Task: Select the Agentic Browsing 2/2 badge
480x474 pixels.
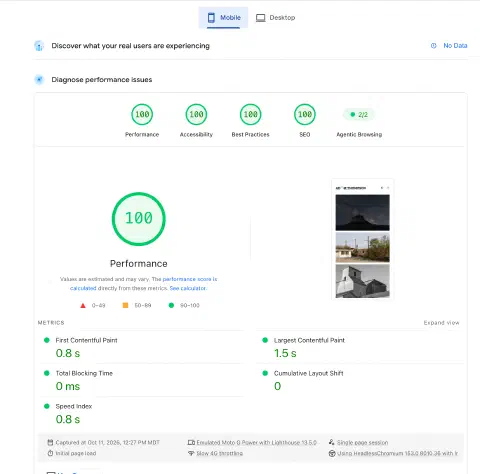Action: point(359,115)
